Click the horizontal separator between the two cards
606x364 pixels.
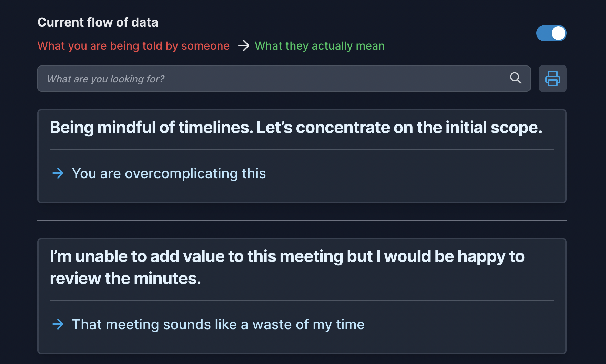302,220
